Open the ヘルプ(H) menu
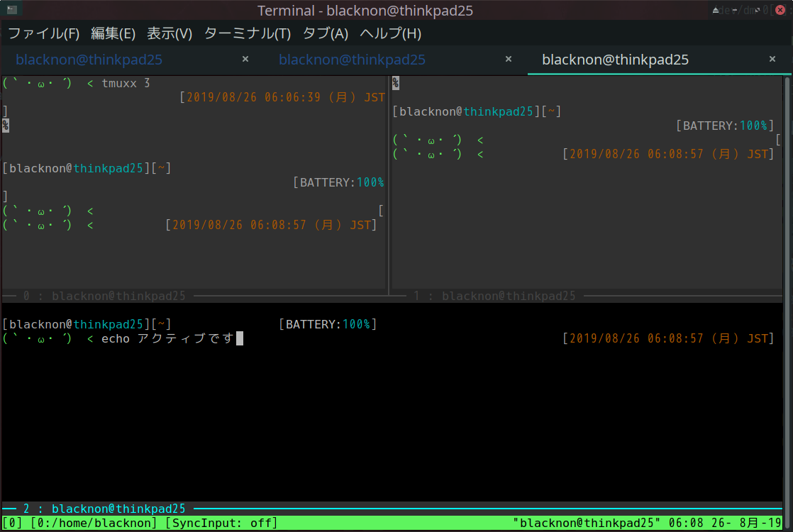The width and height of the screenshot is (793, 532). (390, 33)
